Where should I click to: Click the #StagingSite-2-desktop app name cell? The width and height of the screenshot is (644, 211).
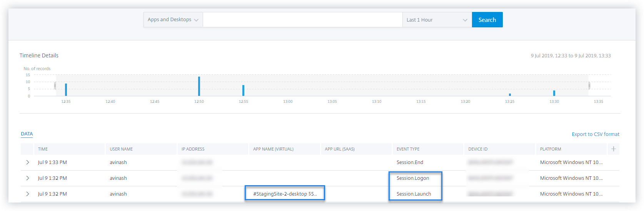(x=285, y=194)
